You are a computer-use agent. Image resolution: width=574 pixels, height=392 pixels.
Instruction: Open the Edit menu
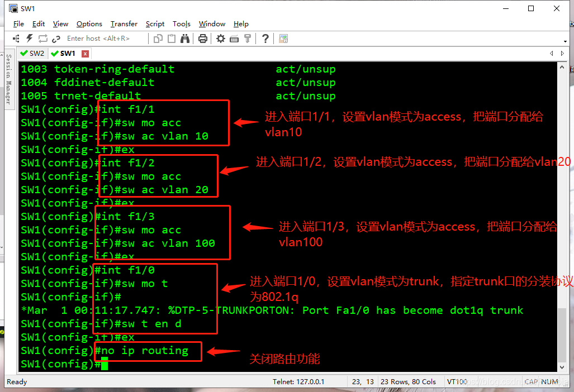pyautogui.click(x=39, y=24)
